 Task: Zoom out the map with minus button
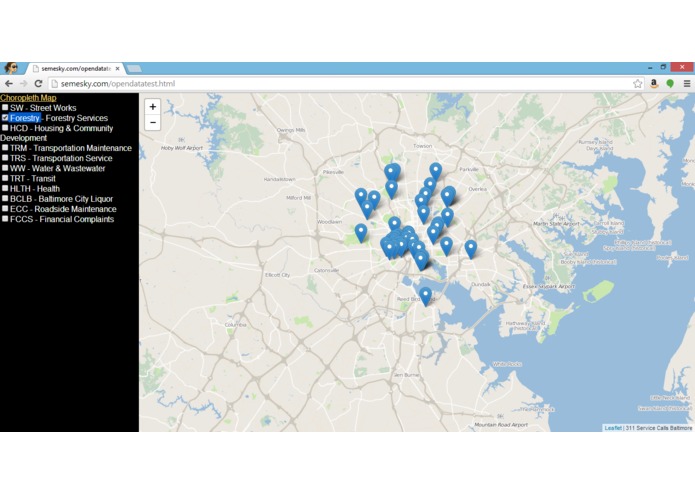[x=152, y=122]
